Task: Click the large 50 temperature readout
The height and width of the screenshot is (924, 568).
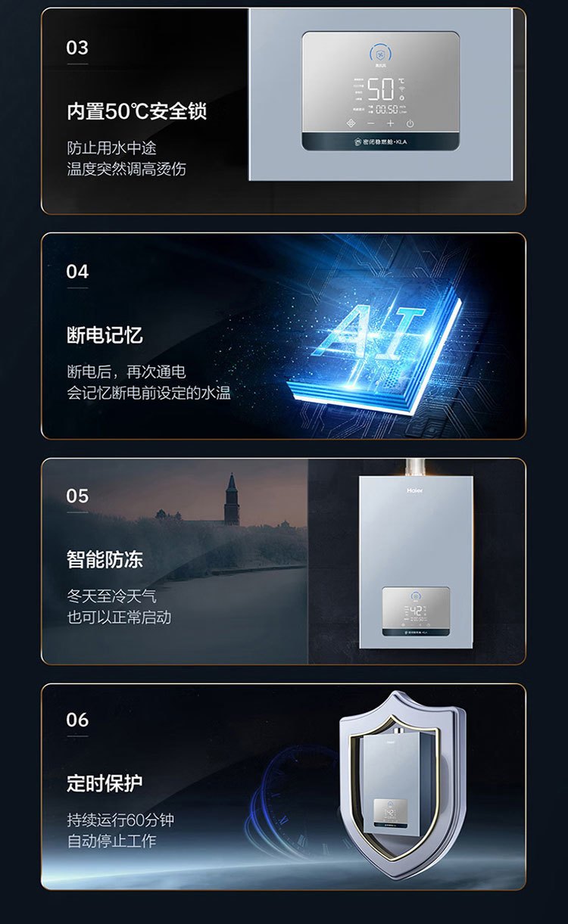Action: pos(382,89)
